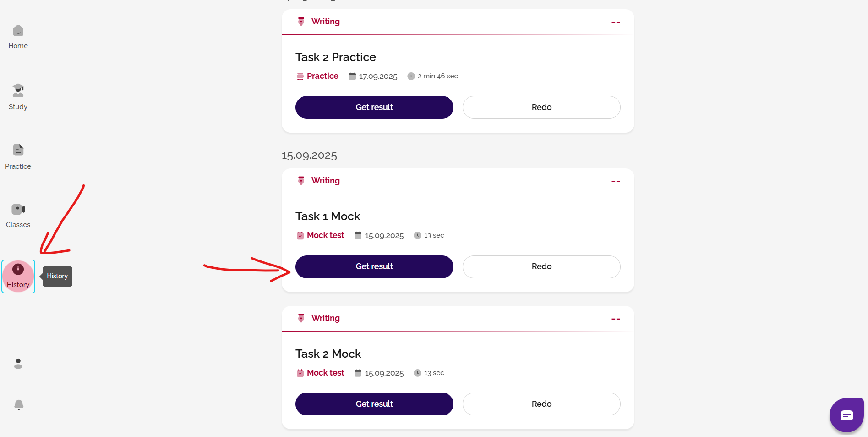868x437 pixels.
Task: Open the Classes camera icon
Action: 18,210
